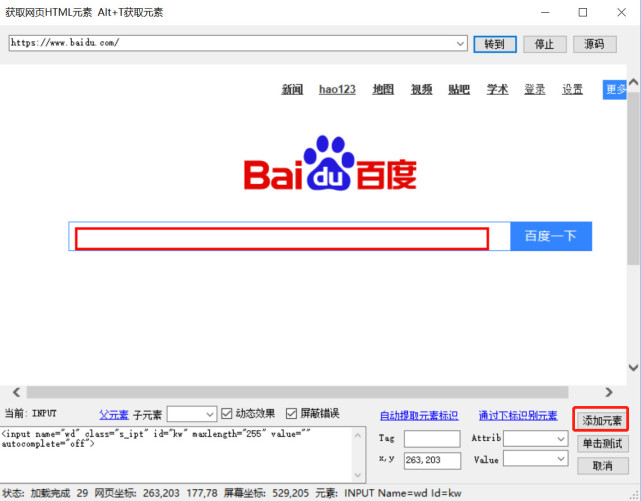Click status text INPUT Name=wd Id=kw
The width and height of the screenshot is (641, 501).
[x=403, y=493]
